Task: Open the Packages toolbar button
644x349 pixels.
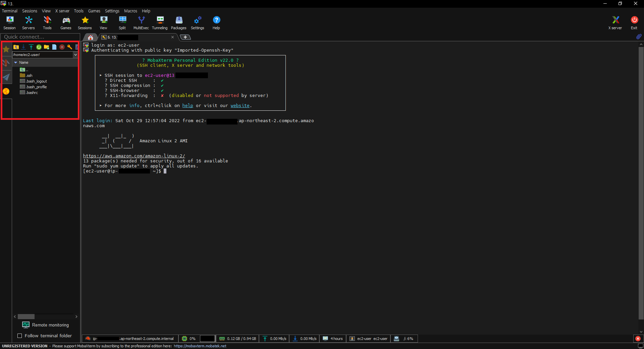Action: click(x=179, y=23)
